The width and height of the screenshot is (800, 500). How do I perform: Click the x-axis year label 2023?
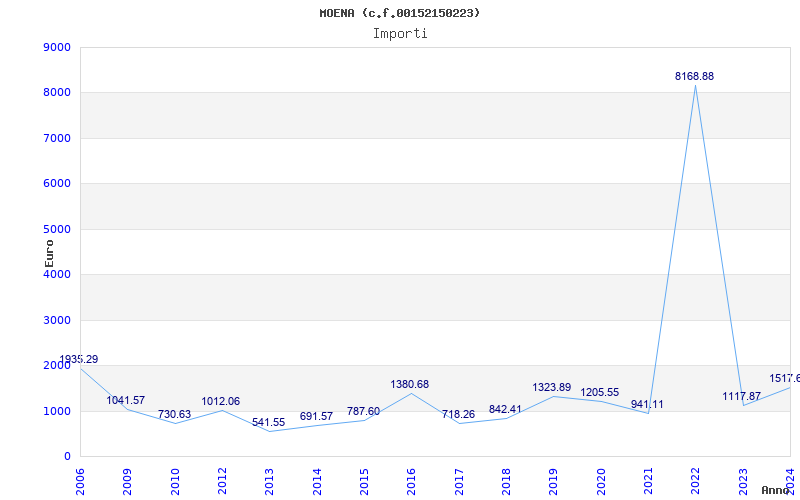743,482
